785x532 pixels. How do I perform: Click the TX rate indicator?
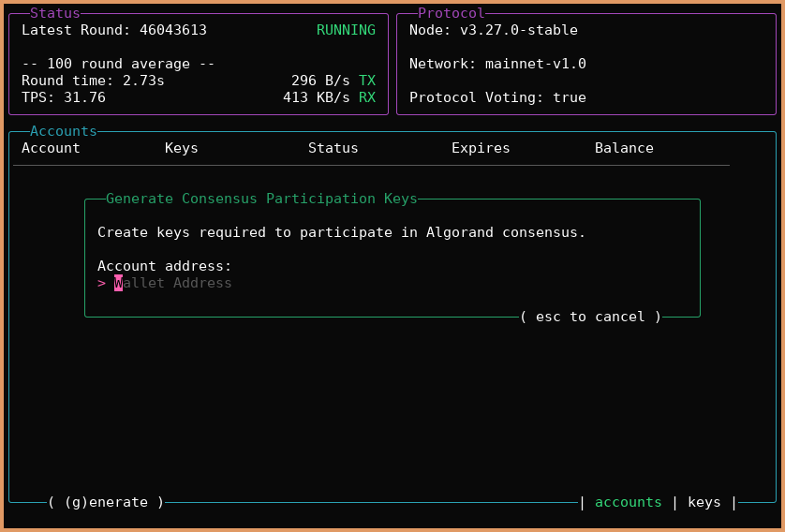tap(333, 81)
